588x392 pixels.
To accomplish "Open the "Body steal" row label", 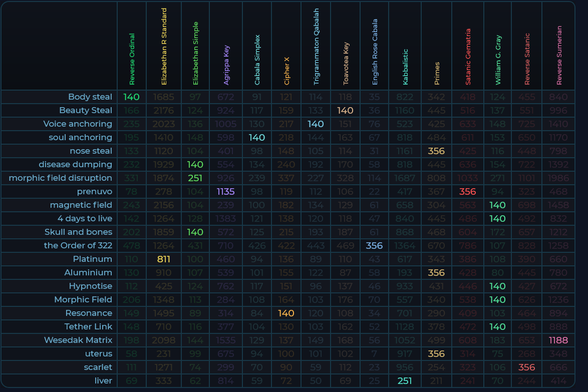I will [x=90, y=97].
